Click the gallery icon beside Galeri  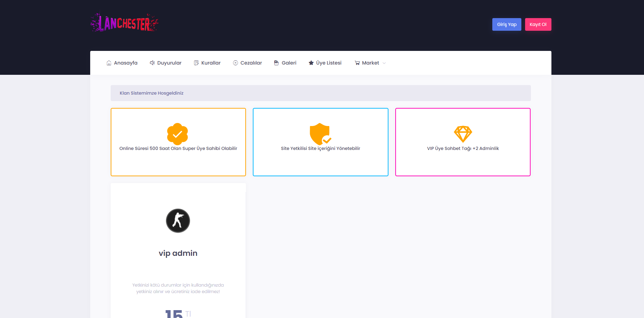(276, 63)
